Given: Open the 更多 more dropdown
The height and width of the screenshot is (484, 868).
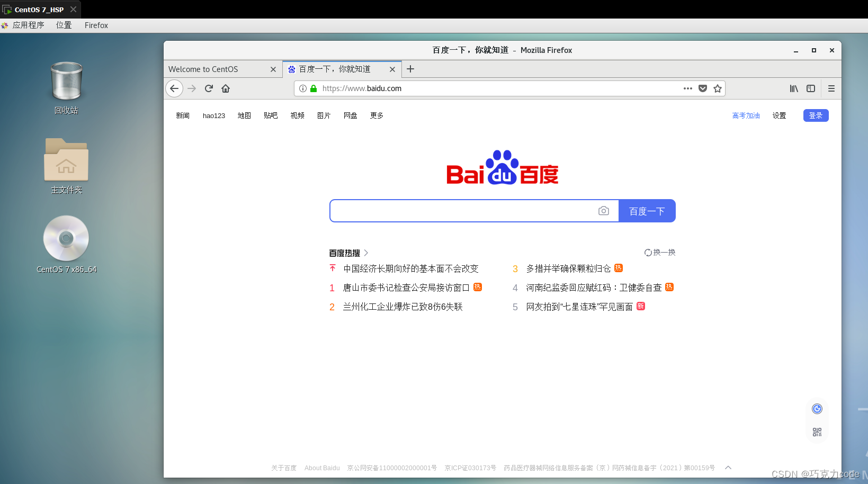Looking at the screenshot, I should [377, 115].
